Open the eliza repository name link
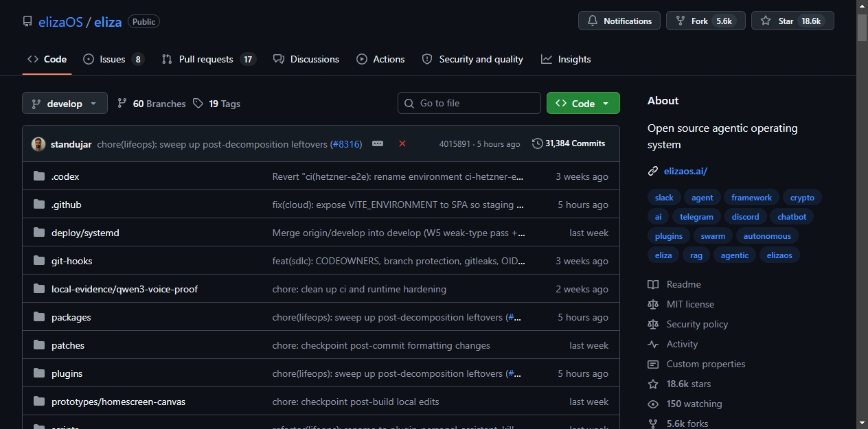This screenshot has height=429, width=868. (108, 21)
